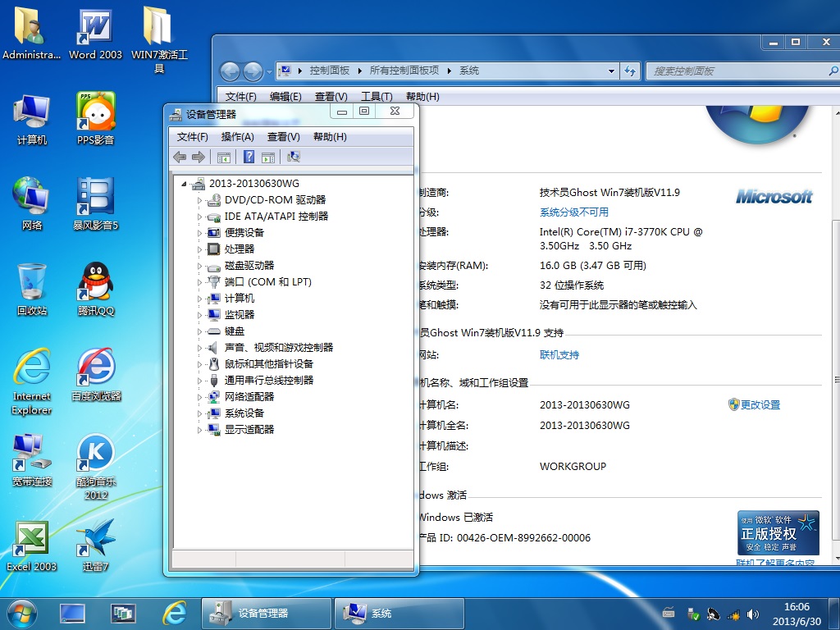Open 编辑(E) menu in System window
This screenshot has height=630, width=840.
click(285, 97)
